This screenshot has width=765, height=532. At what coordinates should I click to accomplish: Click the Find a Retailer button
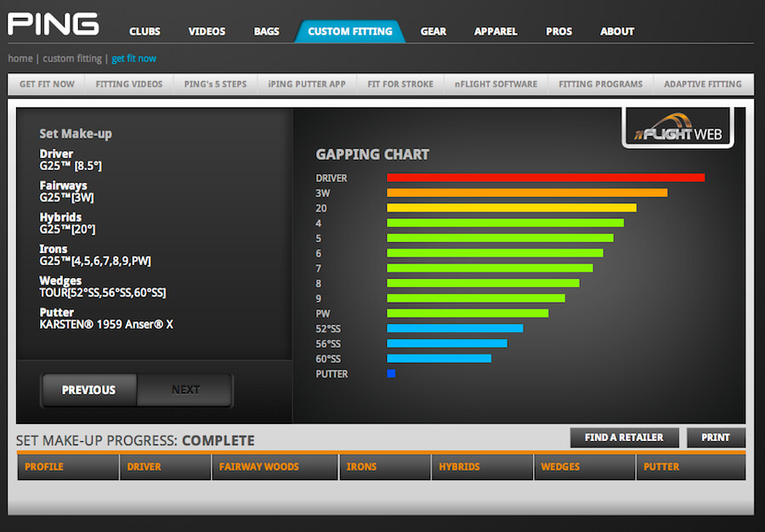[624, 438]
